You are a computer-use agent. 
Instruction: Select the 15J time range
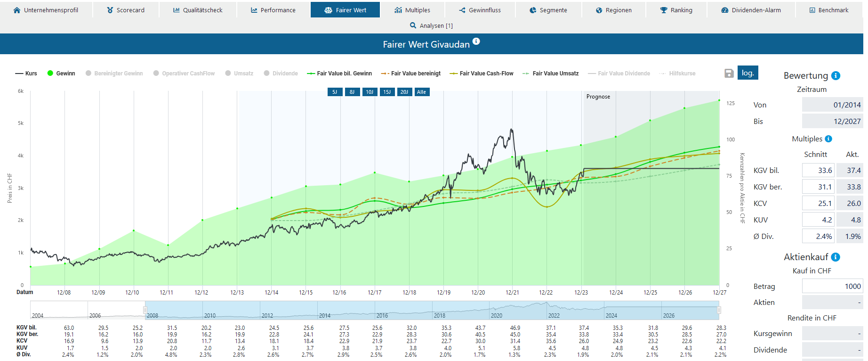387,92
